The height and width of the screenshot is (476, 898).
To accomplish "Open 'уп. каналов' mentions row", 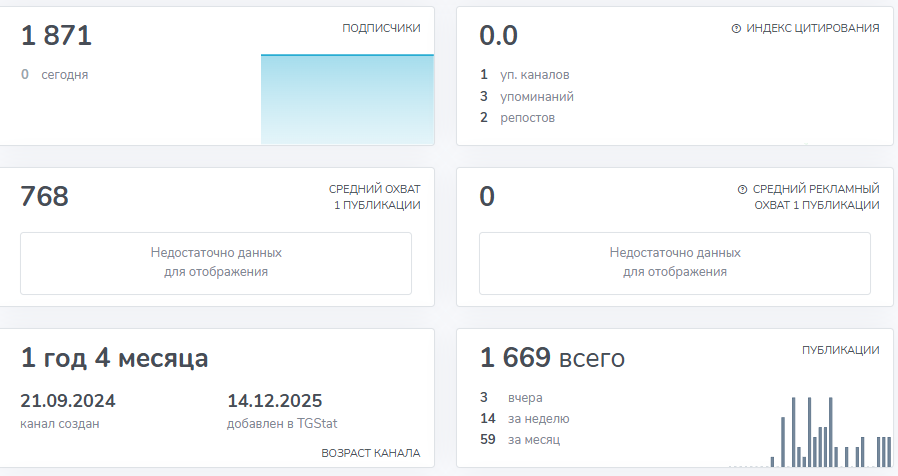I will 525,74.
